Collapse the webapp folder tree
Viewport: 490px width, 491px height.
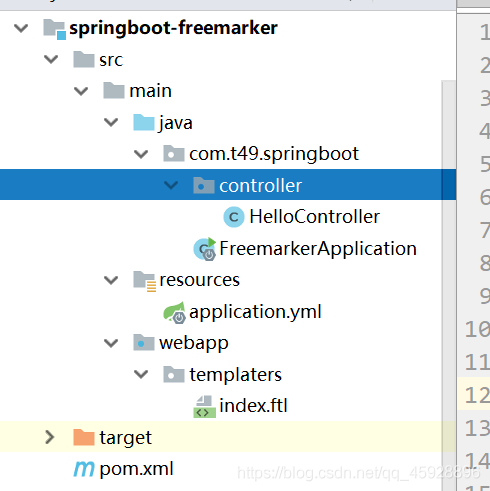pyautogui.click(x=111, y=343)
